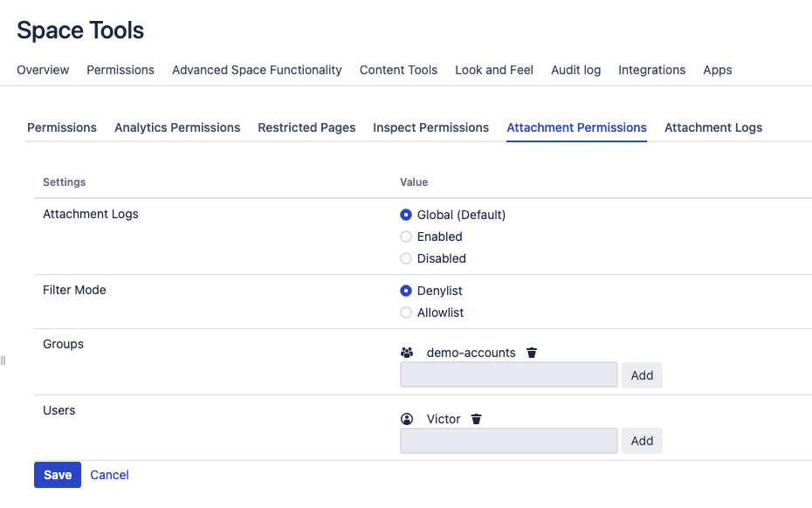
Task: Switch to the Restricted Pages tab
Action: 306,127
